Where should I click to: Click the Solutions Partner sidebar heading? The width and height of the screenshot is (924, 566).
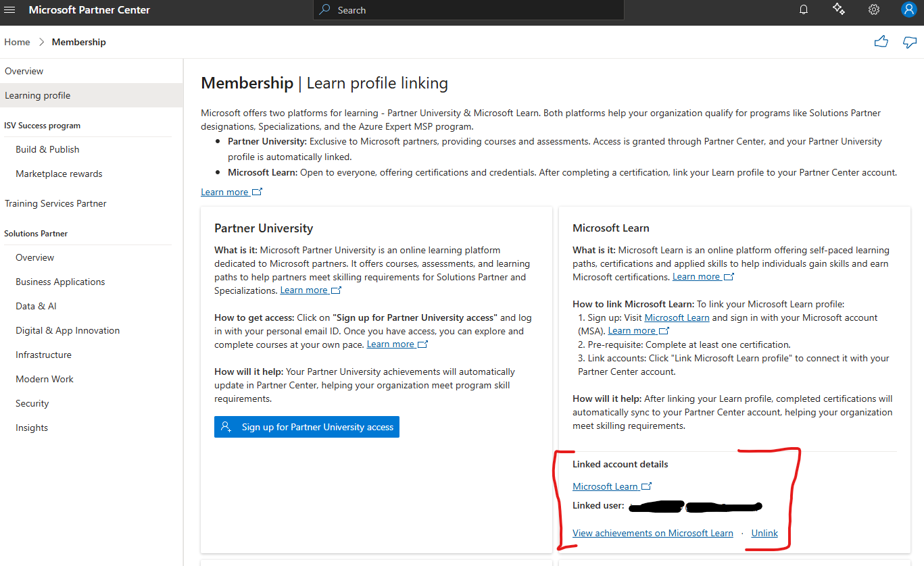(36, 234)
